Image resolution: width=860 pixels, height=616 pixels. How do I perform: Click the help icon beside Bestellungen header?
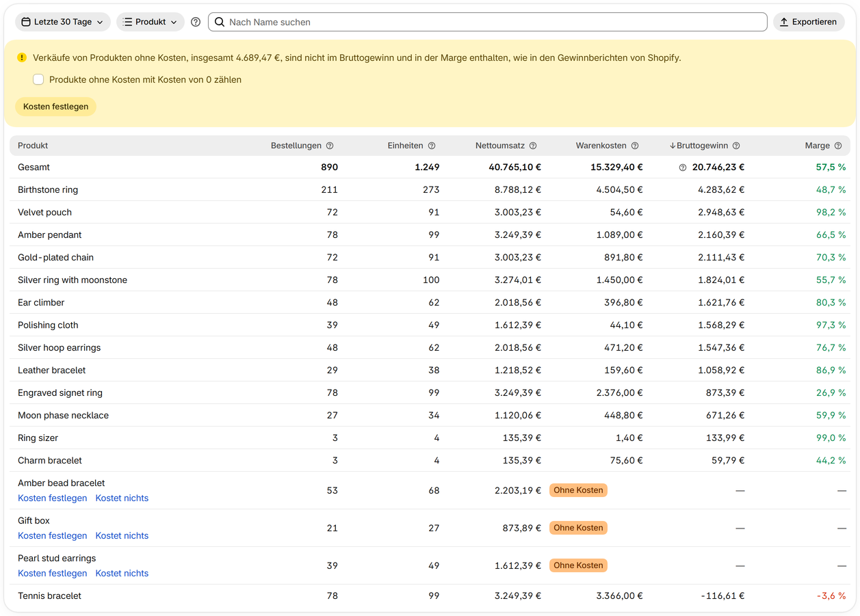[x=330, y=146]
